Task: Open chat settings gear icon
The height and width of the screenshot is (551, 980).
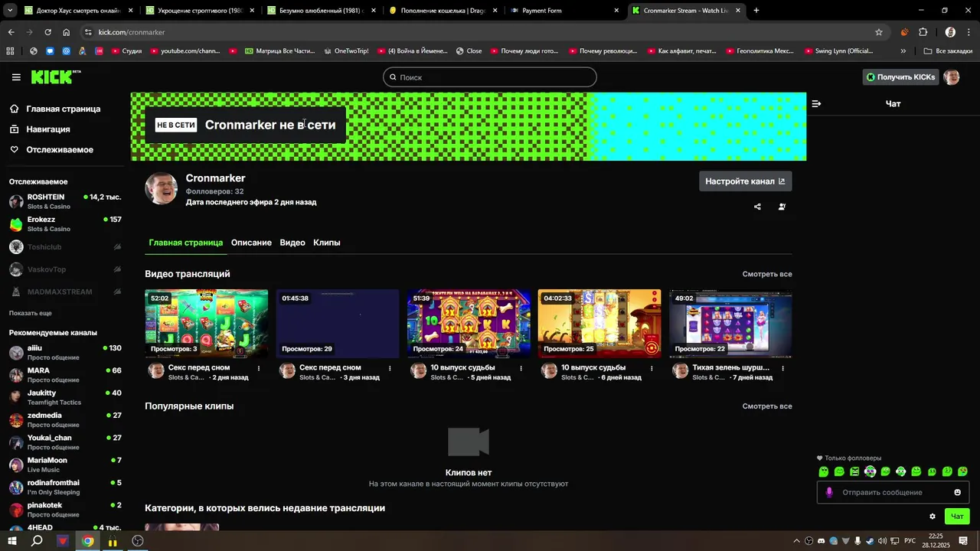Action: [933, 517]
